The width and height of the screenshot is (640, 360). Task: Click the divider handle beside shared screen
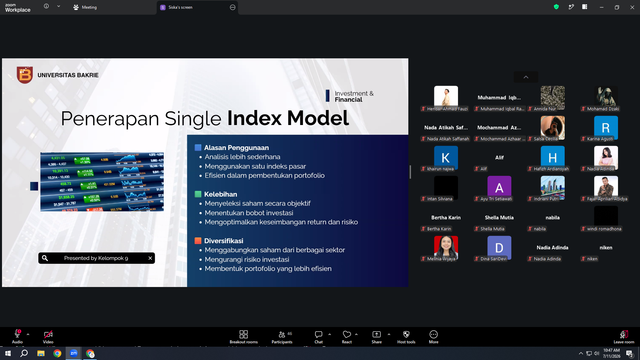click(x=410, y=172)
